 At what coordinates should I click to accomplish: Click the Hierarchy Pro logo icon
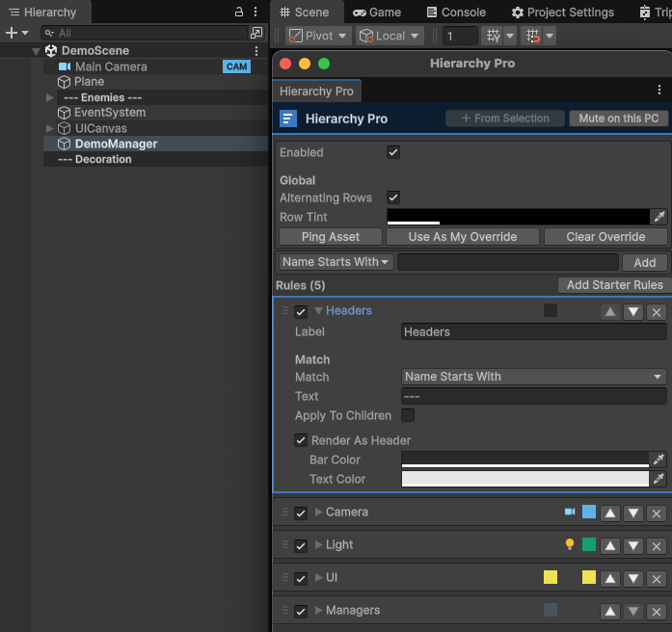(x=288, y=118)
